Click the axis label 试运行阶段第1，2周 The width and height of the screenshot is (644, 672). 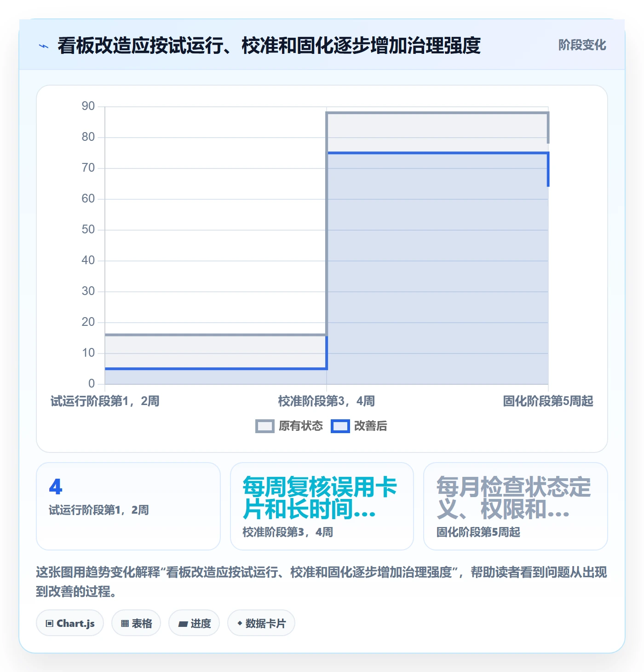pyautogui.click(x=105, y=401)
